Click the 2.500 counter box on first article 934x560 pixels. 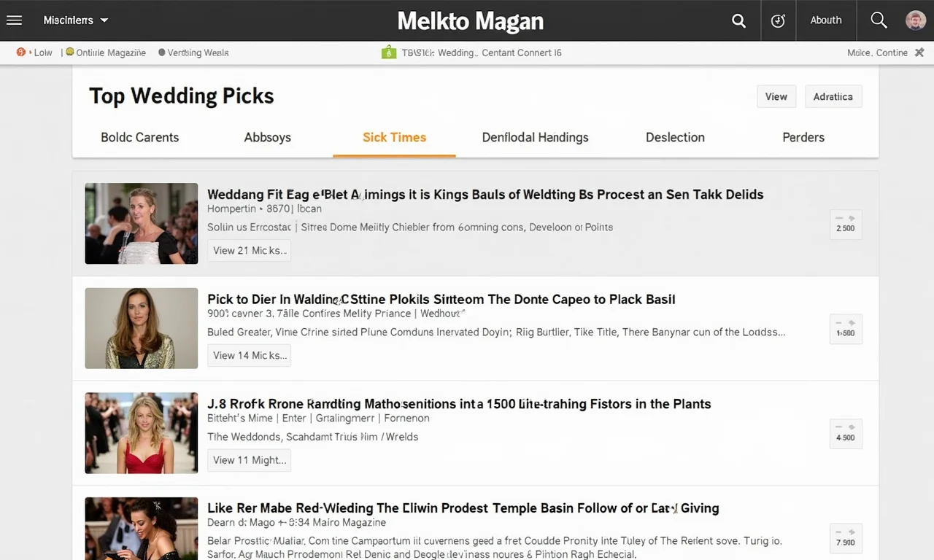(846, 225)
